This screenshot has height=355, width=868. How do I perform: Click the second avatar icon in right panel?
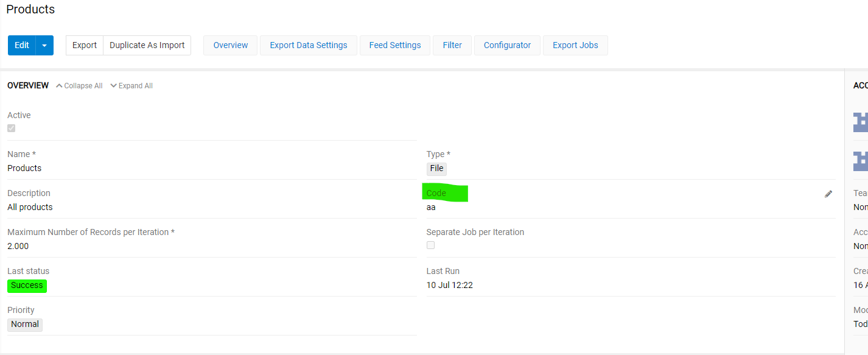[860, 161]
